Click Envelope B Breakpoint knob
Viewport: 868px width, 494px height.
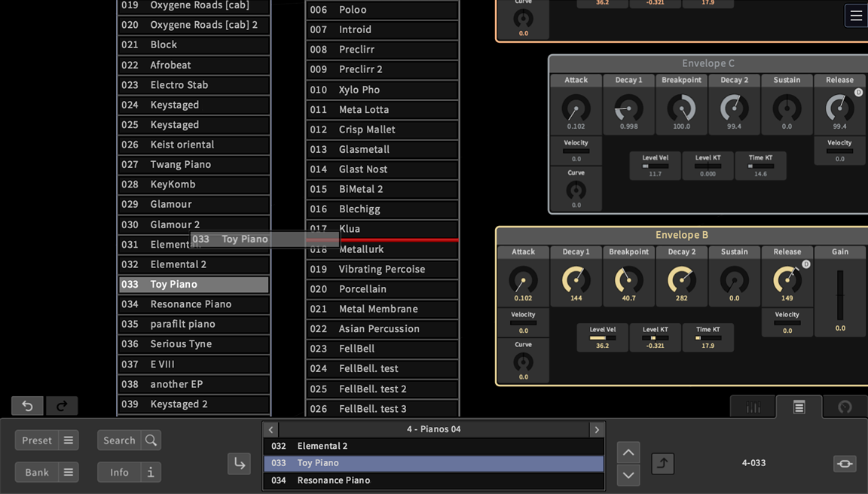pyautogui.click(x=629, y=280)
